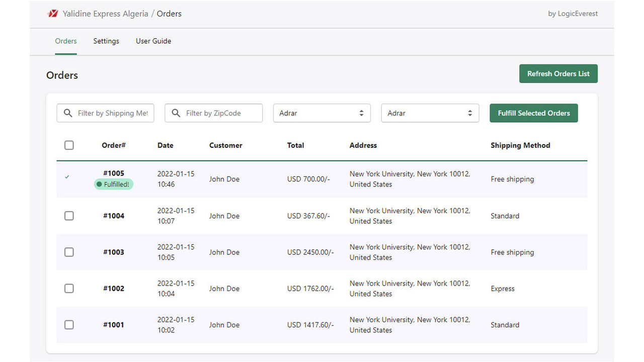Click the address on order #1002 row
The width and height of the screenshot is (644, 362).
[410, 289]
